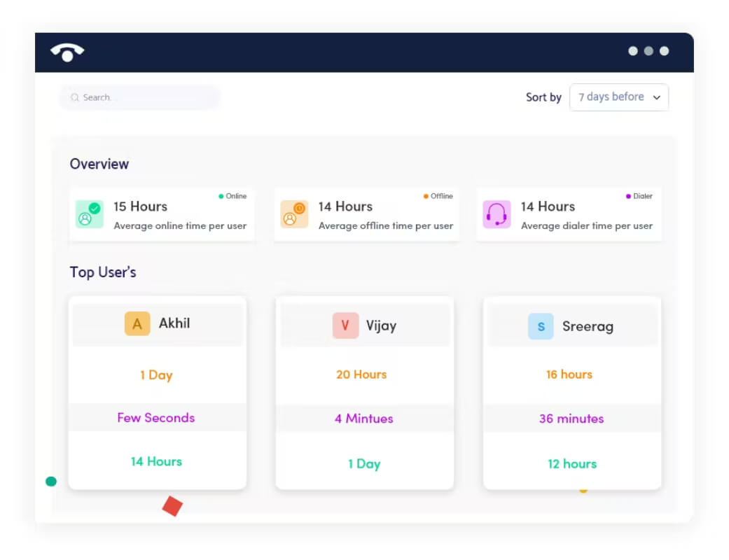The image size is (729, 560).
Task: Click Vijay's avatar letter V
Action: tap(345, 325)
